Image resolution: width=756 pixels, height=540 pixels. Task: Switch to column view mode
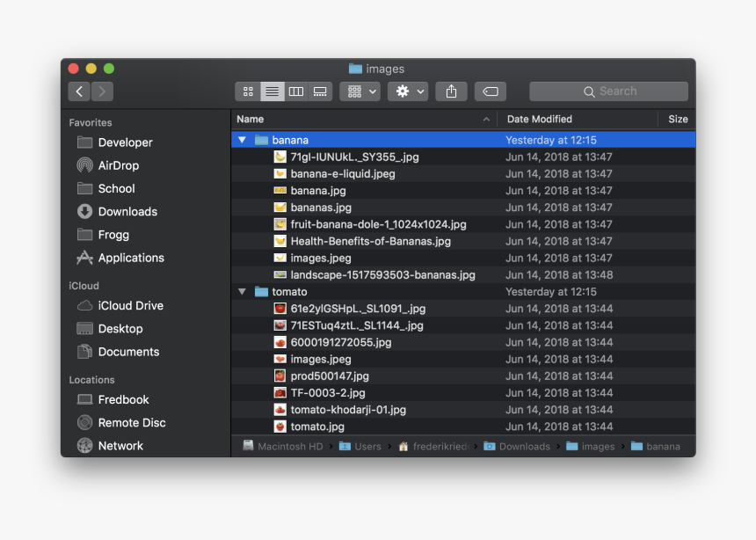tap(296, 91)
